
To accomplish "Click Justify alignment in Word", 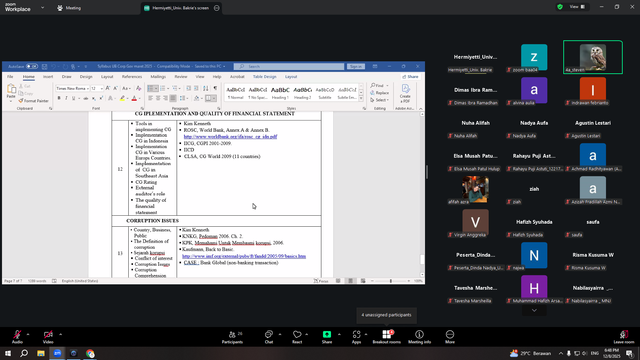I will (173, 98).
